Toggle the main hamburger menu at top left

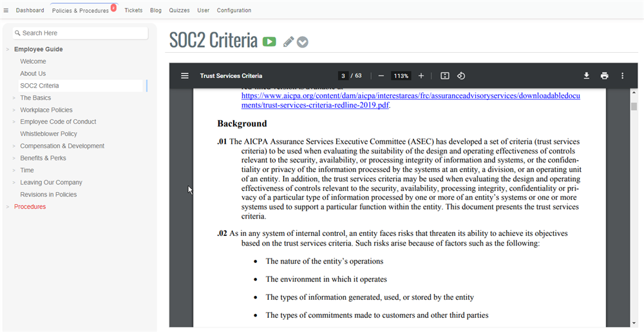[x=6, y=10]
